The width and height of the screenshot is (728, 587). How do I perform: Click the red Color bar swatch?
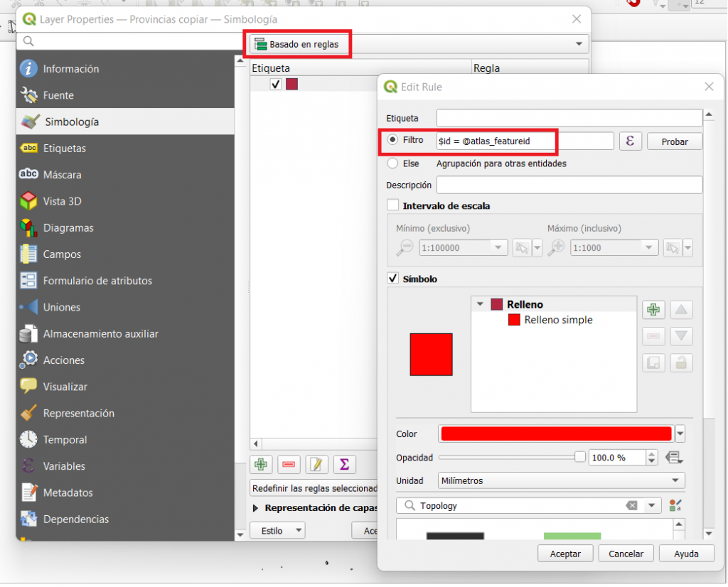pos(556,433)
